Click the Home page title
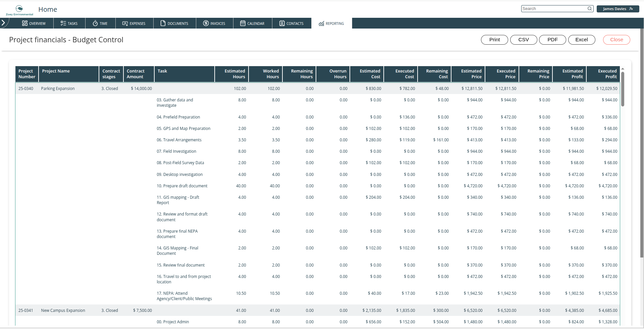 [48, 9]
